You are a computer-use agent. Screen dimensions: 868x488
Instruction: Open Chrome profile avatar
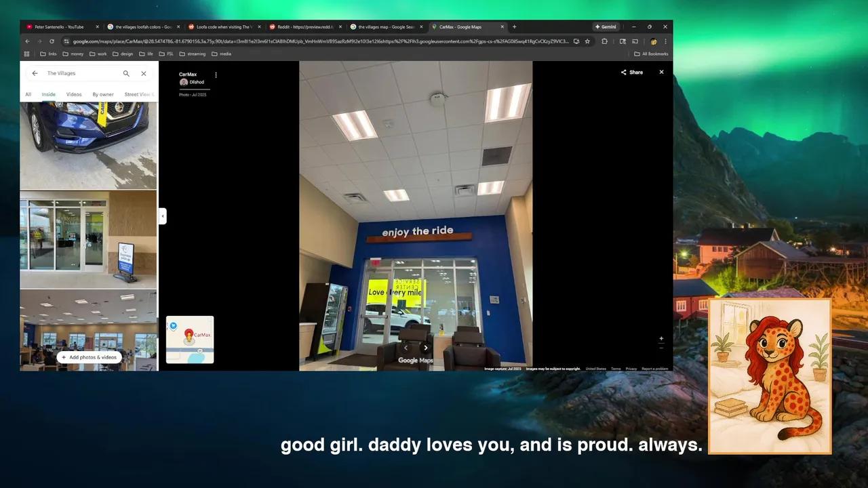(x=654, y=41)
